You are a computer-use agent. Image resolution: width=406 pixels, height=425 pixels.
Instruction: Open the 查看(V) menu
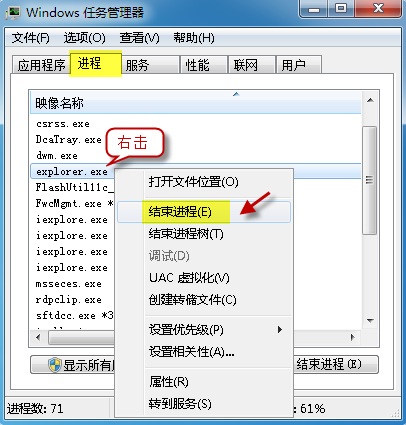139,38
